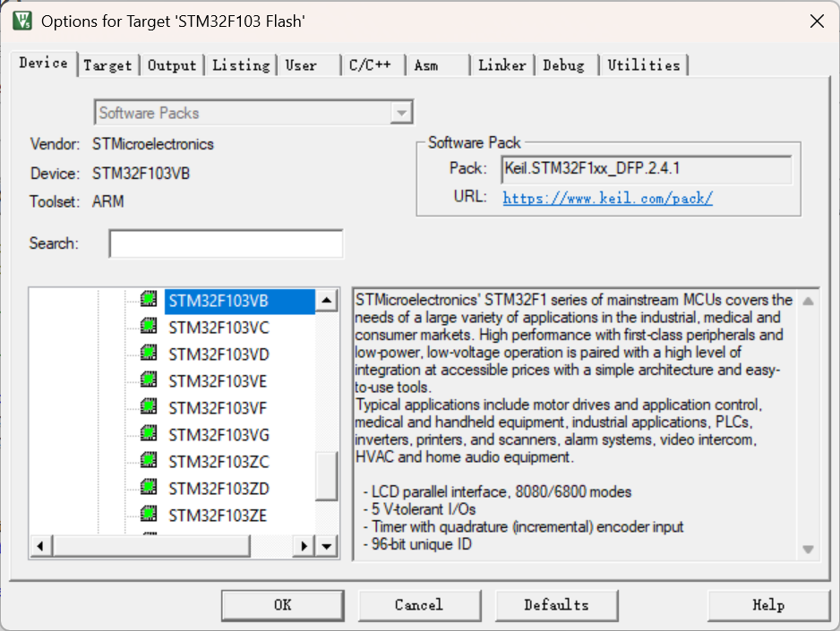This screenshot has width=840, height=631.
Task: Click the Cancel button
Action: pyautogui.click(x=419, y=605)
